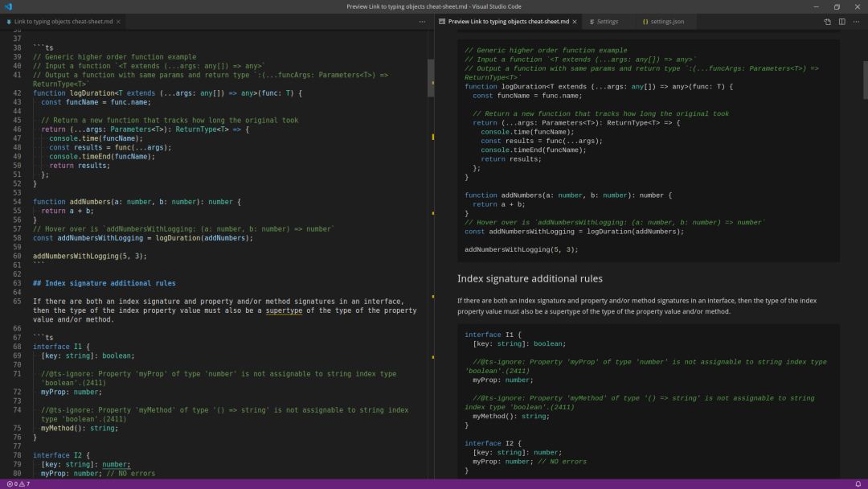Click line number 54 in the gutter
The height and width of the screenshot is (489, 868).
point(17,202)
